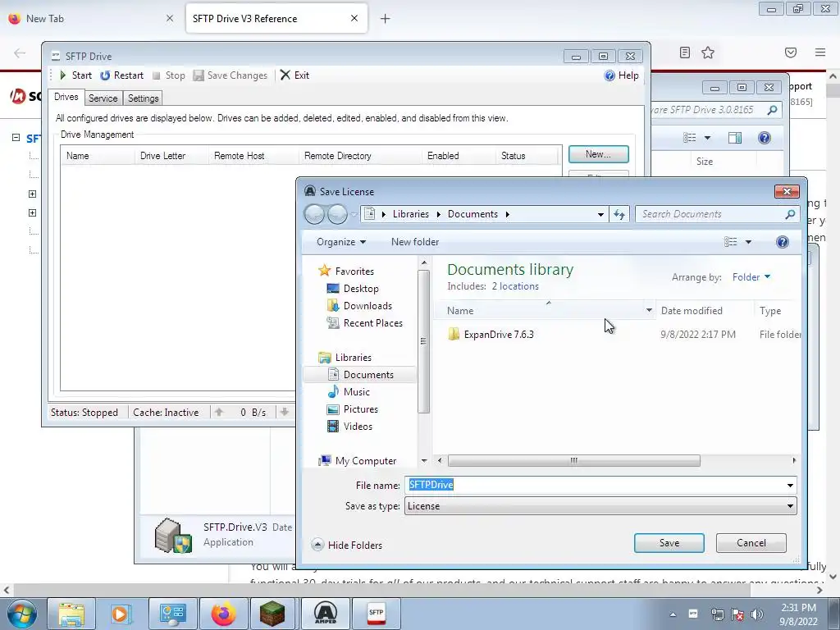840x630 pixels.
Task: Open the File name dropdown arrow
Action: tap(790, 486)
